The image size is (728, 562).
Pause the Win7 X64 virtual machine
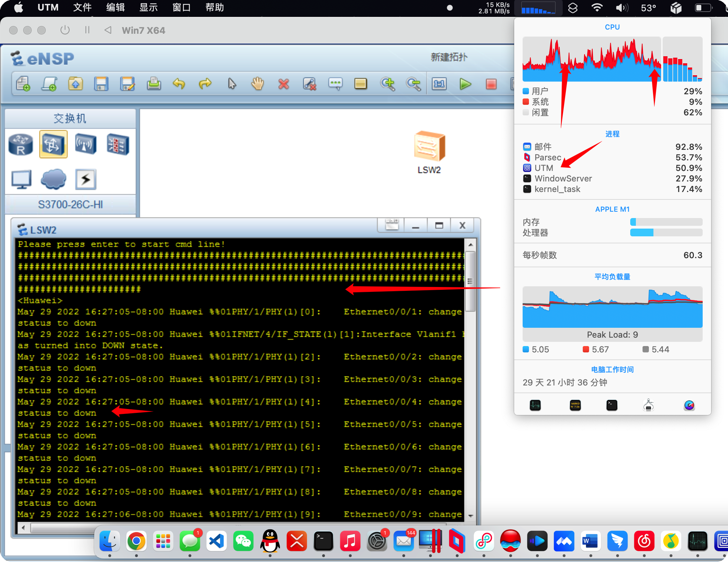pyautogui.click(x=87, y=30)
